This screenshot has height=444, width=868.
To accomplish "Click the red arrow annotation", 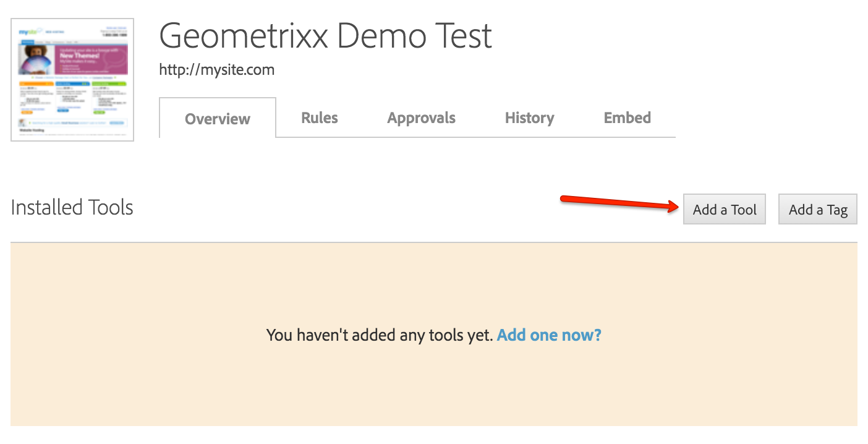I will point(618,204).
